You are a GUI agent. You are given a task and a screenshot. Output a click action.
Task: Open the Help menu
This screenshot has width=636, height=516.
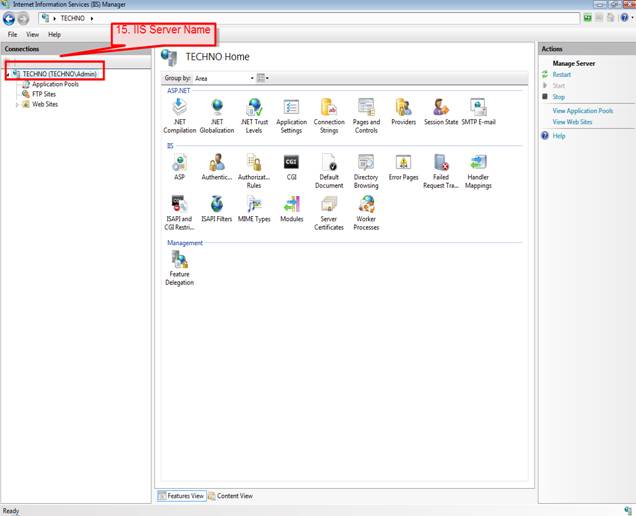click(x=54, y=34)
